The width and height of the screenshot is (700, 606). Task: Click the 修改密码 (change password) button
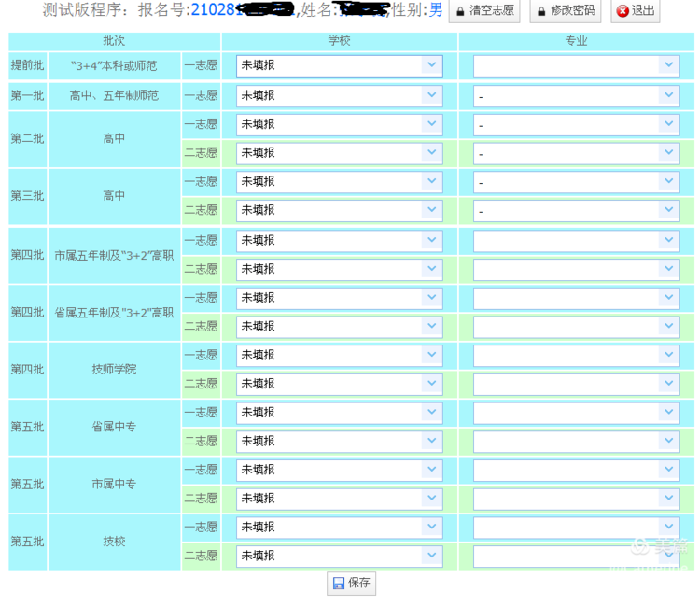click(x=566, y=10)
